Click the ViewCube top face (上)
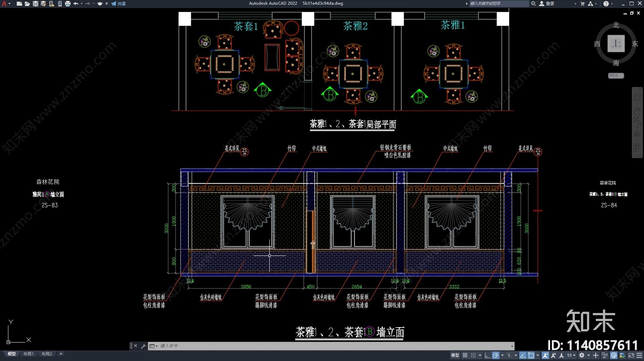 coord(616,43)
